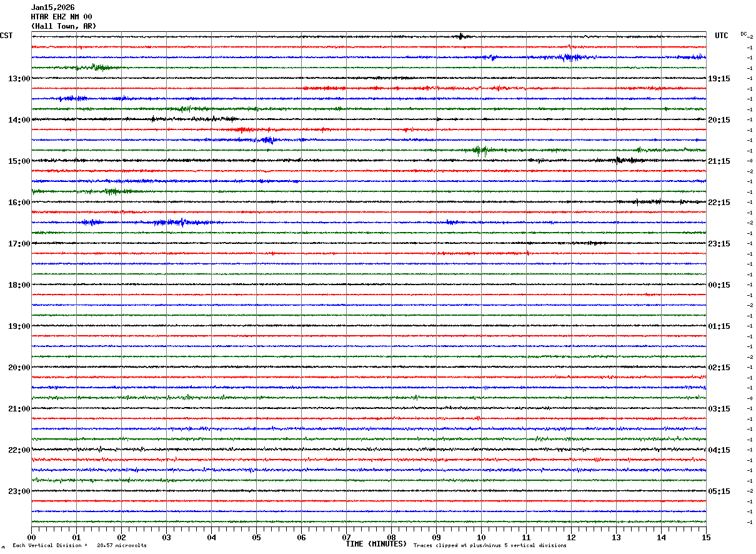The width and height of the screenshot is (756, 554).
Task: Select the station code HTAR EHZ NM 00
Action: coord(61,17)
